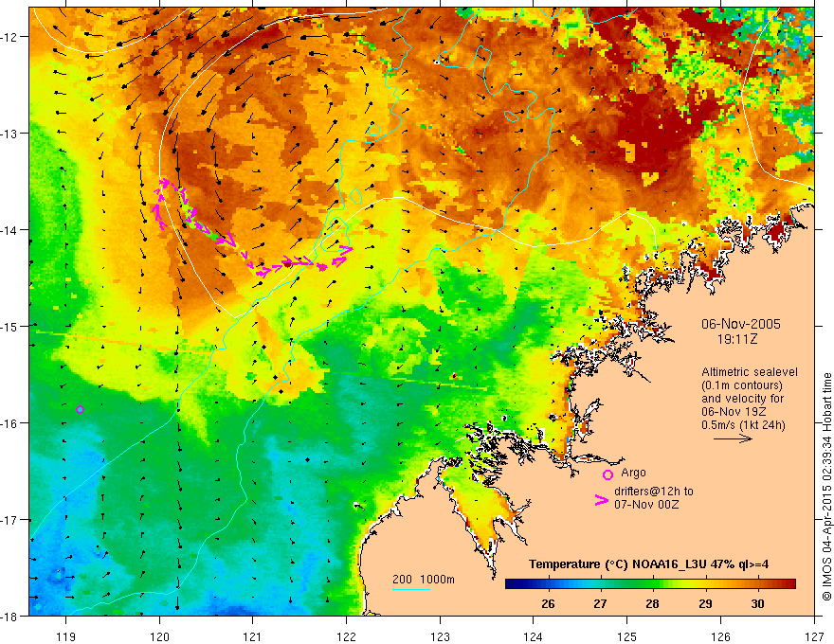Image resolution: width=834 pixels, height=644 pixels.
Task: Click the 123 longitude axis label
Action: [440, 636]
